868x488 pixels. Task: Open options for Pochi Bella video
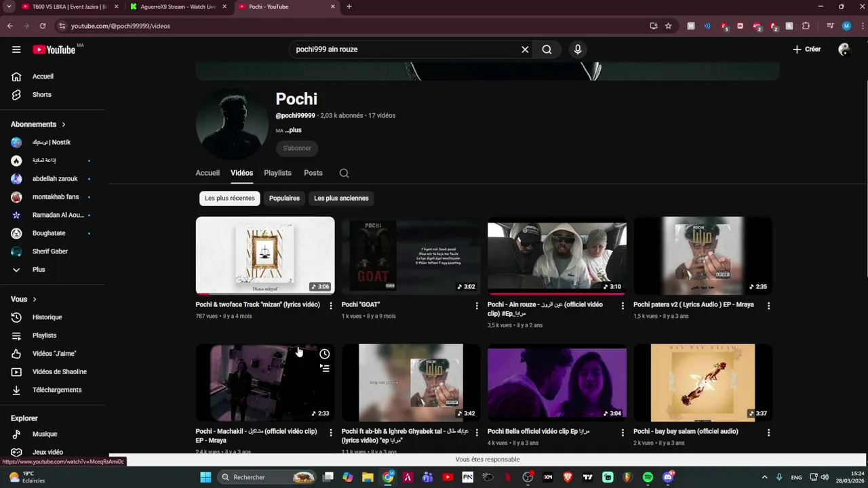pyautogui.click(x=623, y=432)
